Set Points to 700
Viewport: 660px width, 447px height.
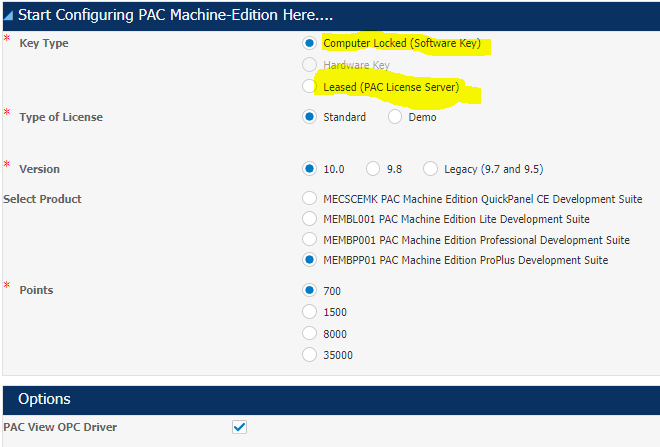tap(309, 290)
